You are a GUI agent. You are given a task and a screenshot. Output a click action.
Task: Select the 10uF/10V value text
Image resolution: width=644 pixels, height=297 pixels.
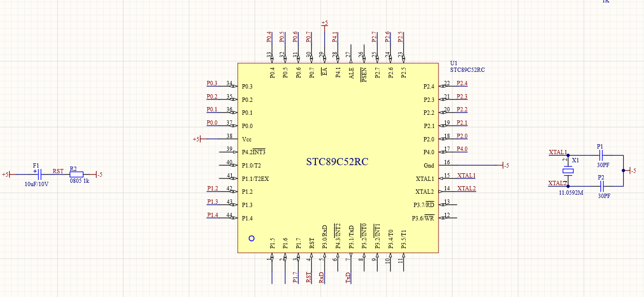pyautogui.click(x=37, y=184)
